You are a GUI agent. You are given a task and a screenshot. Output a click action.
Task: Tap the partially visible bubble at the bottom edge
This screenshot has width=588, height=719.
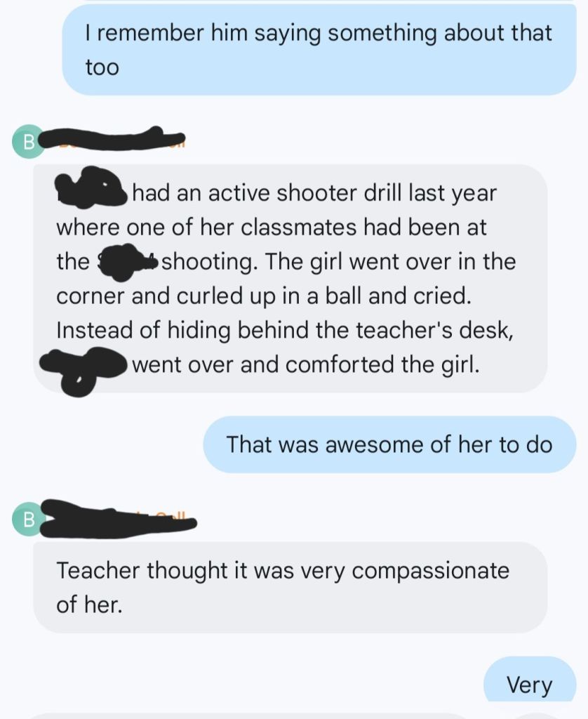tap(294, 715)
